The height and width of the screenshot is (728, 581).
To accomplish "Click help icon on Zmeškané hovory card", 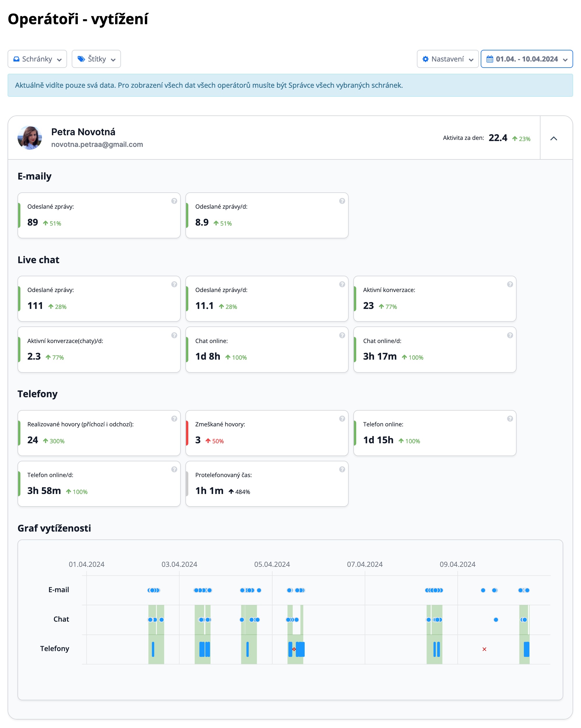I will click(x=342, y=419).
